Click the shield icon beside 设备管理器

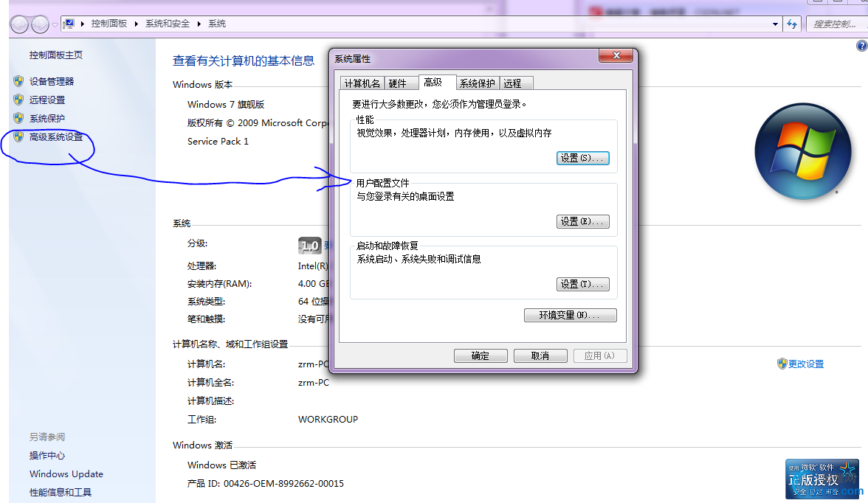pos(18,81)
